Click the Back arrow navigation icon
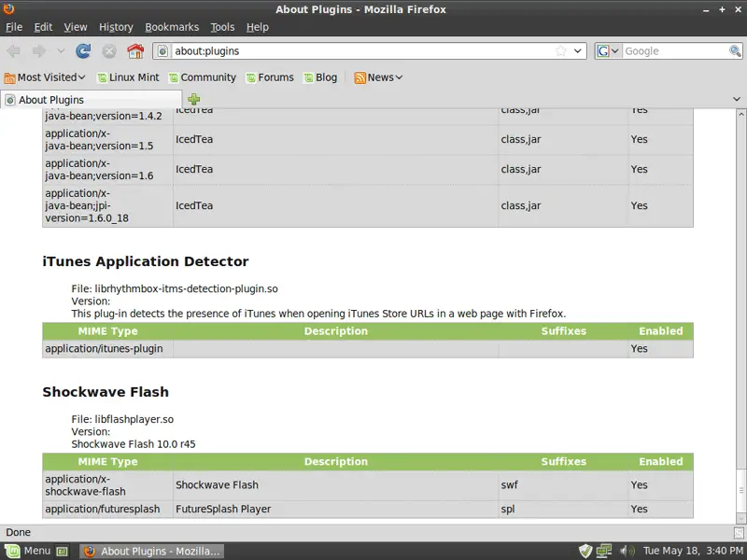Viewport: 747px width, 560px height. 14,51
